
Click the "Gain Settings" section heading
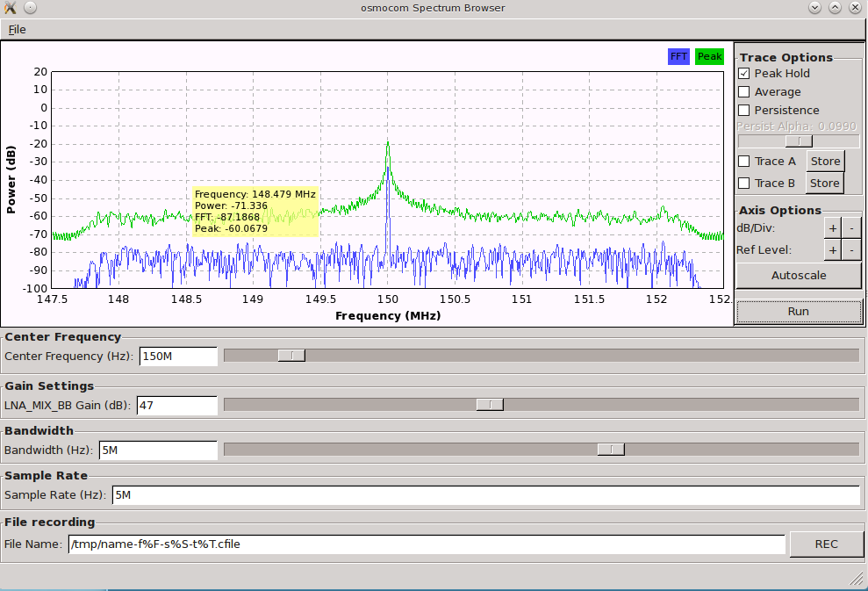49,386
